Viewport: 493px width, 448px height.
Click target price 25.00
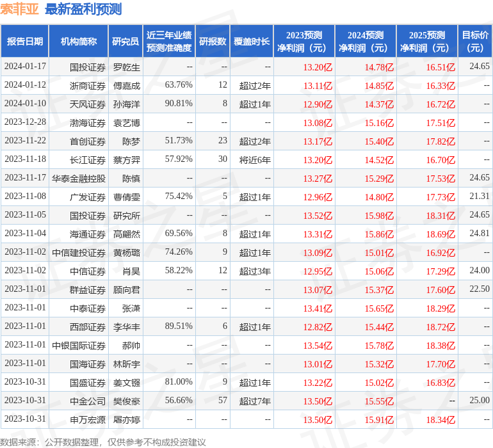(480, 400)
